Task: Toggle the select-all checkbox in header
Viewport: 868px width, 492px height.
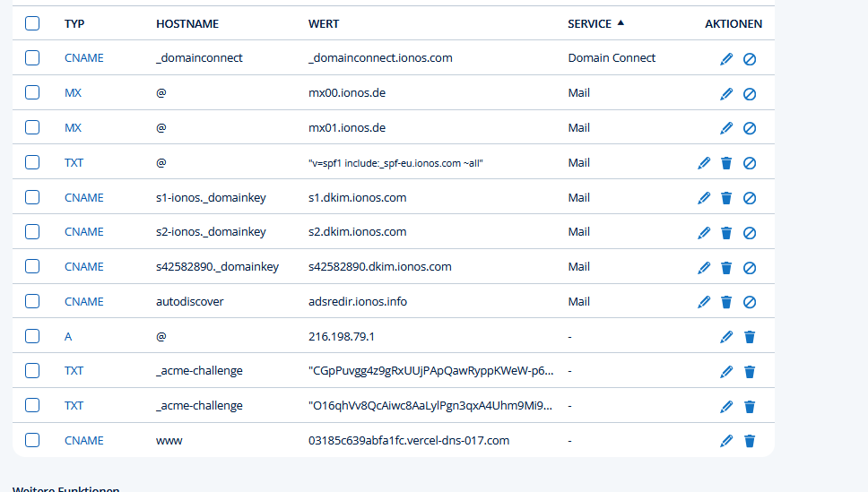Action: [32, 23]
